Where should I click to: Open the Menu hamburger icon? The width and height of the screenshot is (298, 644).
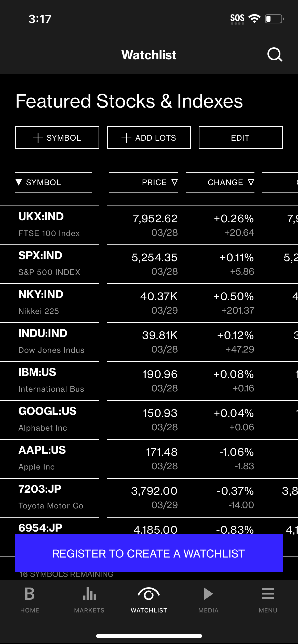tap(268, 594)
